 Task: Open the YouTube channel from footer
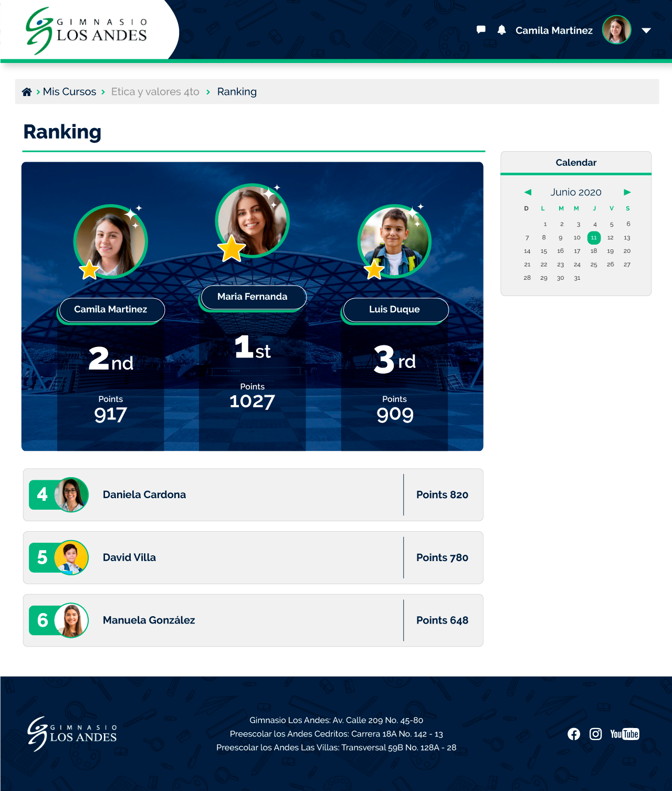point(624,734)
